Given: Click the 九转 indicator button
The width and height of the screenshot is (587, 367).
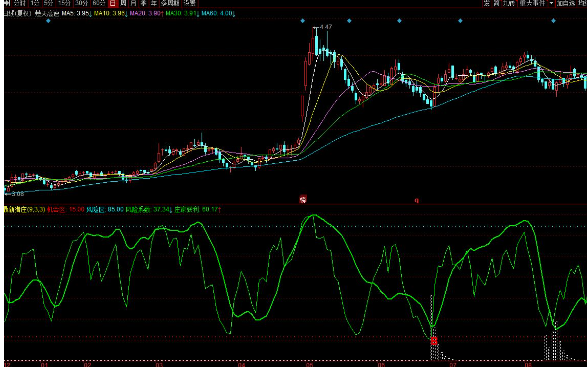Looking at the screenshot, I should (x=509, y=3).
